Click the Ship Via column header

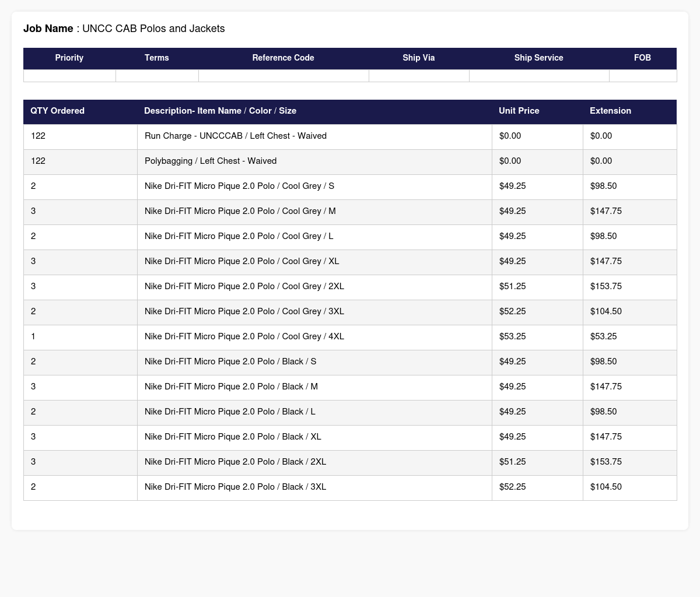[x=419, y=58]
